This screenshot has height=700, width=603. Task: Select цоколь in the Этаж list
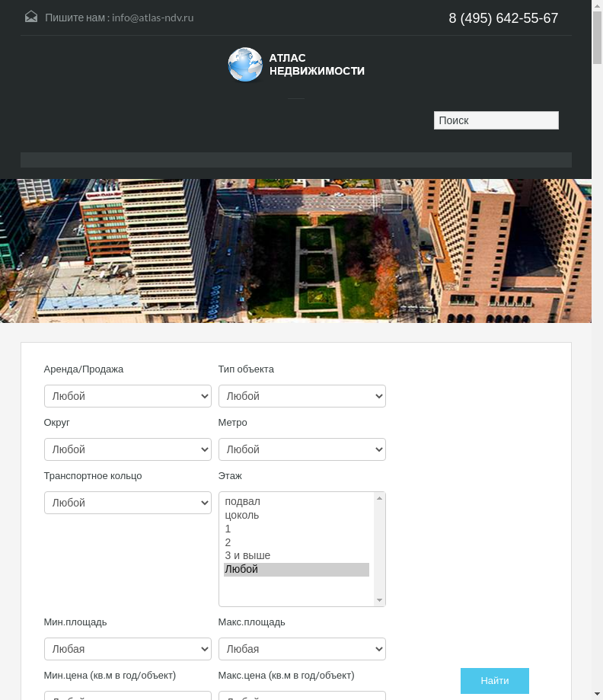point(296,515)
